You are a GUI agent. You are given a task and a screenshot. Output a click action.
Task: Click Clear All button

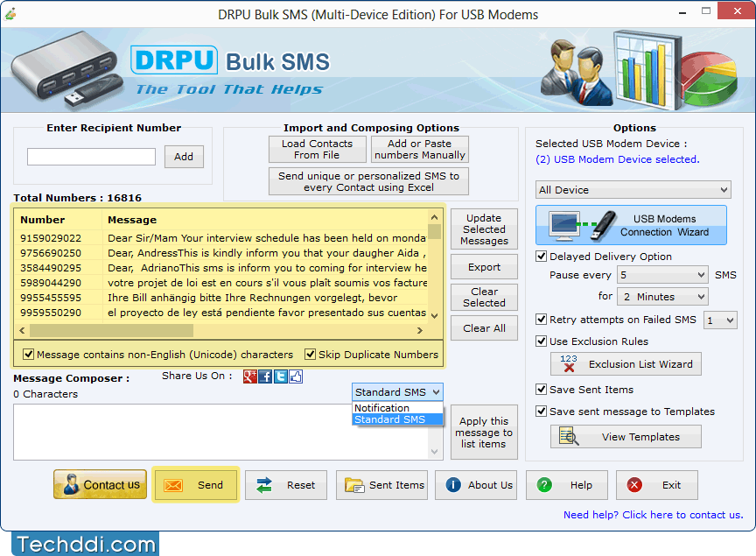point(484,328)
